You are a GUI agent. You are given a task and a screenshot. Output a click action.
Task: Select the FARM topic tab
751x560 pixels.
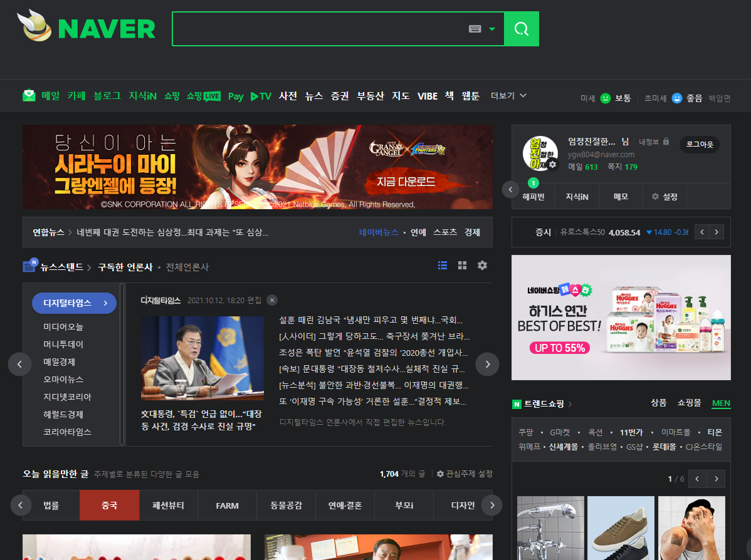(227, 506)
